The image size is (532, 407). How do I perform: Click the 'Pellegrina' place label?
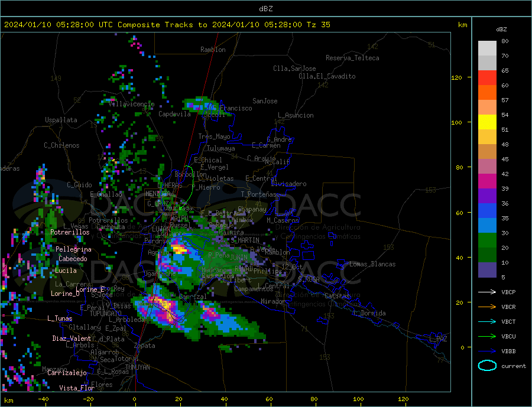coord(74,249)
